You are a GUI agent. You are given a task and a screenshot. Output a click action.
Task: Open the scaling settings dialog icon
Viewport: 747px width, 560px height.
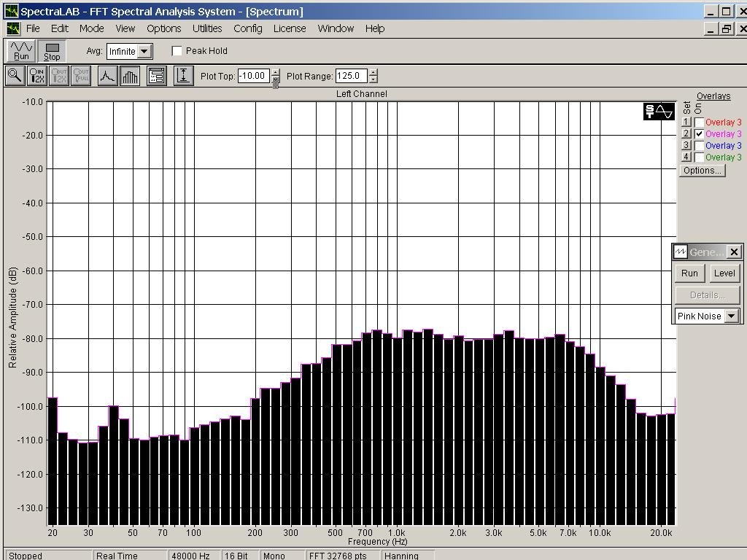(157, 76)
